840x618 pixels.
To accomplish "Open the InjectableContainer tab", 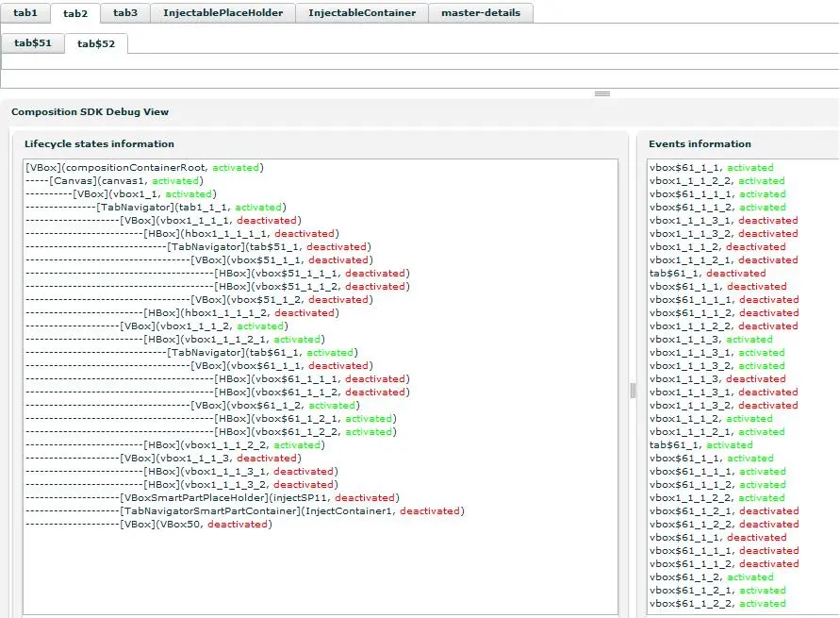I will pos(361,13).
